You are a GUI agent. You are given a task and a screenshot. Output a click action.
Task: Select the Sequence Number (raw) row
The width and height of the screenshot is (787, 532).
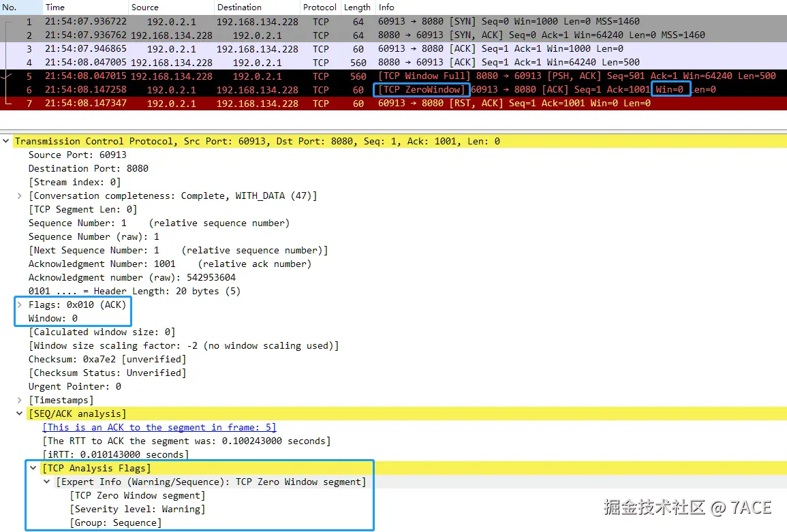tap(94, 236)
